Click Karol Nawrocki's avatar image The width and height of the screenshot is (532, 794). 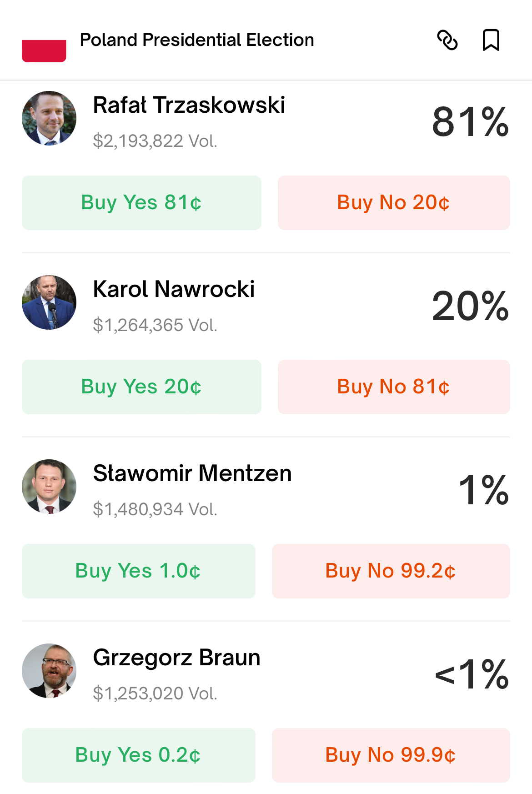pos(49,302)
